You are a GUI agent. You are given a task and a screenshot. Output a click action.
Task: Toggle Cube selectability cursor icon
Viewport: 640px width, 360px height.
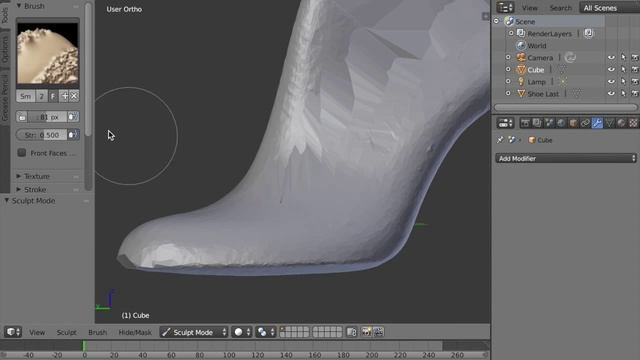pos(623,69)
